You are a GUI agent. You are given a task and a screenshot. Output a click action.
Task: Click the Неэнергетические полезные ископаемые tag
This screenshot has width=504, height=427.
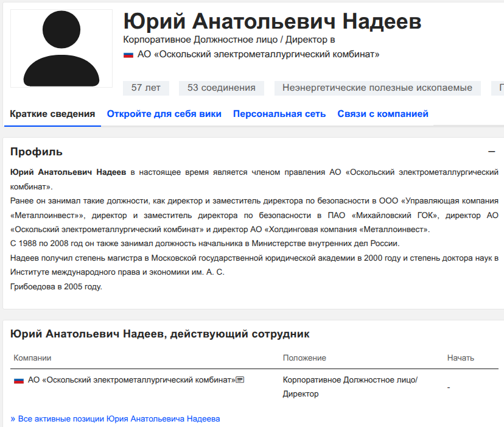377,88
